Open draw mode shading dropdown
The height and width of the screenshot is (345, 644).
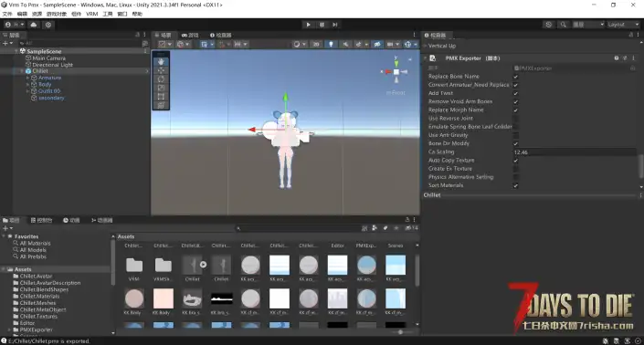tap(299, 44)
